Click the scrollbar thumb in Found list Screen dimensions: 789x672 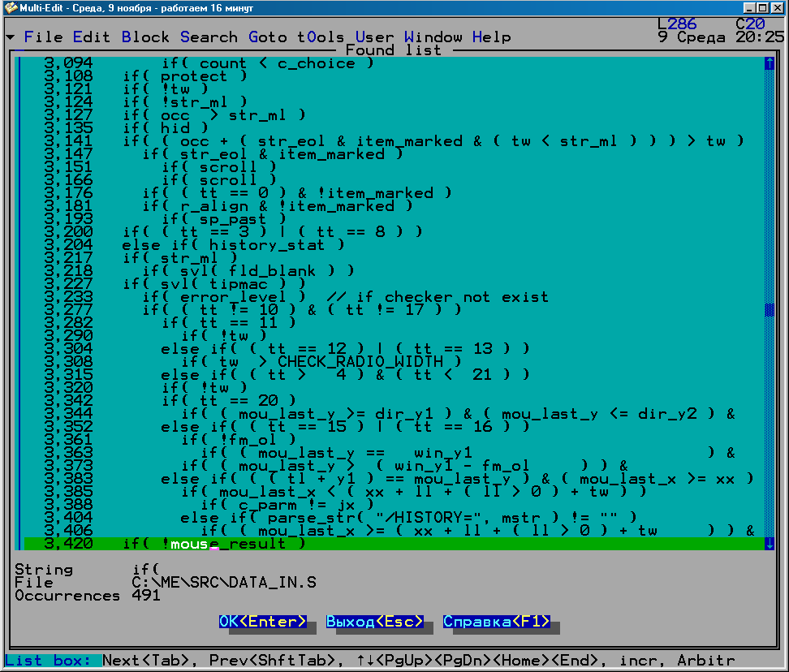pyautogui.click(x=769, y=310)
